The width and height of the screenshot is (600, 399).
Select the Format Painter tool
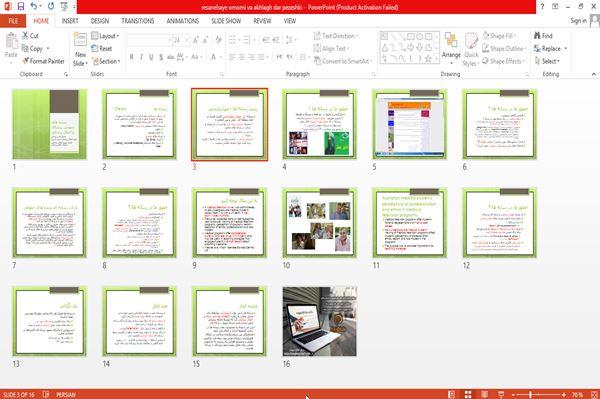44,61
